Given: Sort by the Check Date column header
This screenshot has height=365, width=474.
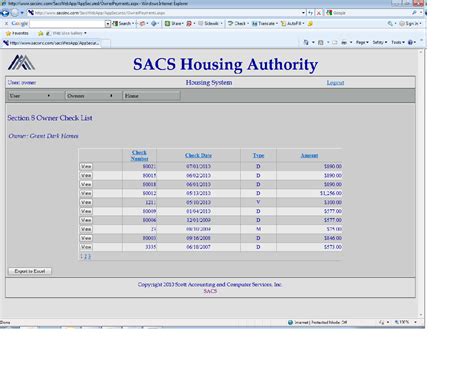Looking at the screenshot, I should tap(198, 155).
